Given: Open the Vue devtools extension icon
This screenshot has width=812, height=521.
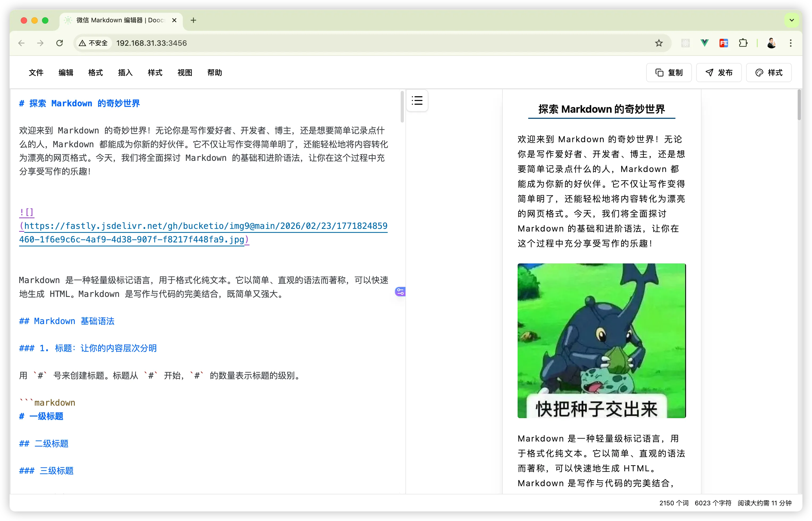Looking at the screenshot, I should pyautogui.click(x=704, y=43).
